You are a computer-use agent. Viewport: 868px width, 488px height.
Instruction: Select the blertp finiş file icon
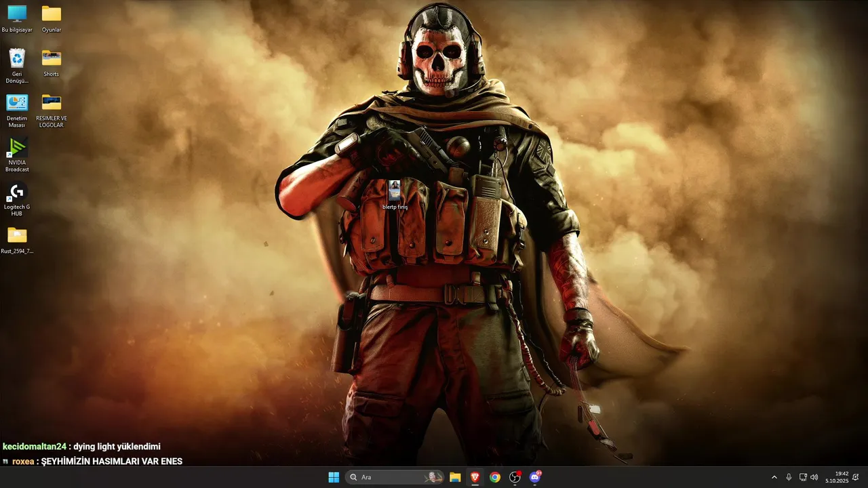395,195
